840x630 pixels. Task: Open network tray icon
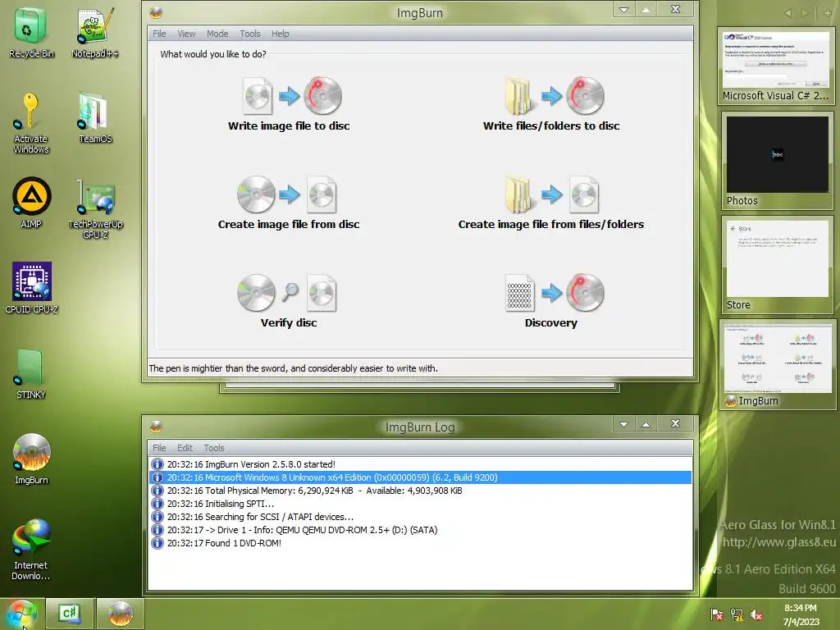(x=737, y=614)
